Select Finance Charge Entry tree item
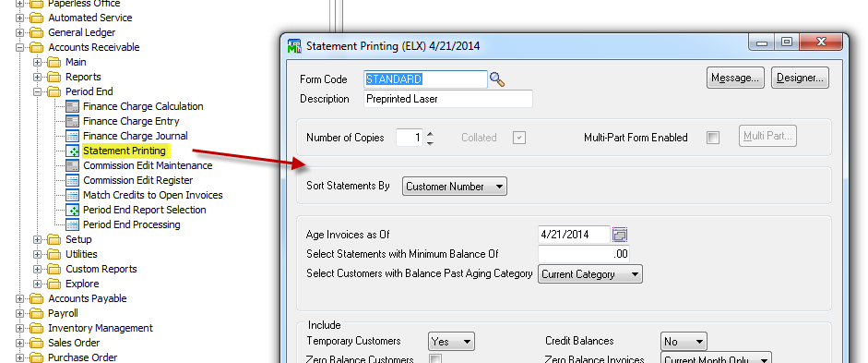 (131, 121)
